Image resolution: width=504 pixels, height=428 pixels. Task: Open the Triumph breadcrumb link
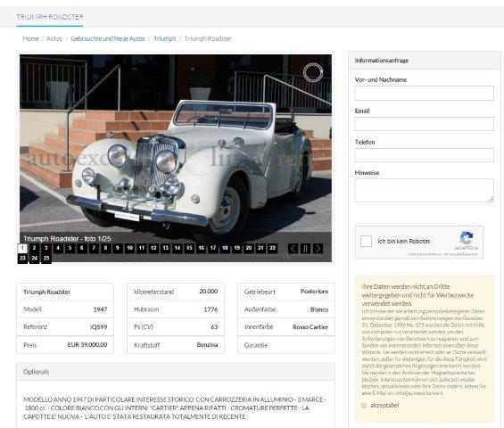(x=164, y=38)
